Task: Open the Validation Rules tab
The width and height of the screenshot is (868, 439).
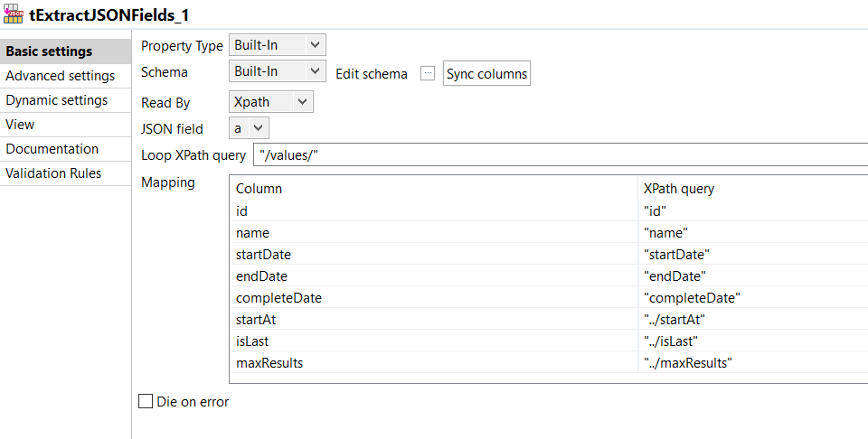Action: click(54, 173)
